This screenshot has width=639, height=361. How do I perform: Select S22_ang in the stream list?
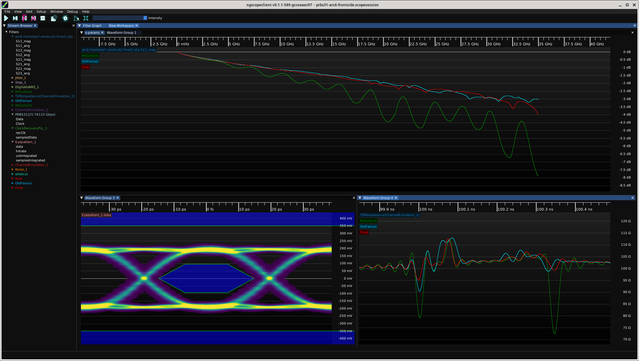(x=23, y=73)
